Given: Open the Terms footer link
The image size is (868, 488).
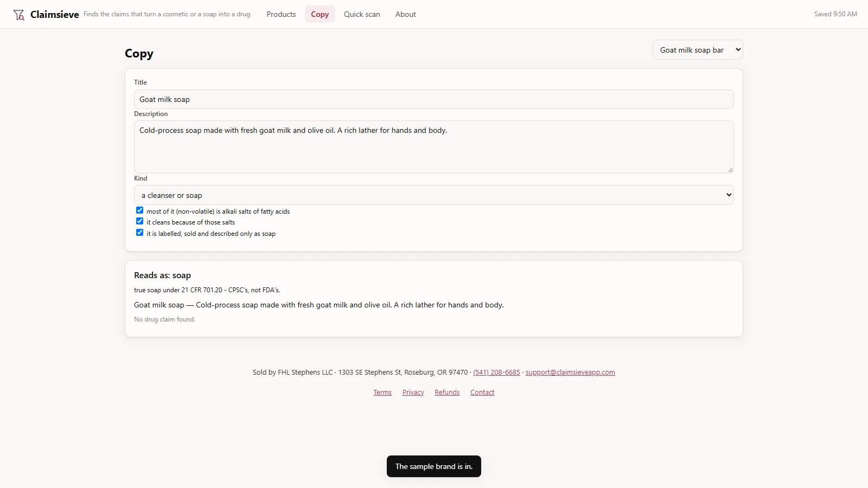Looking at the screenshot, I should coord(382,393).
